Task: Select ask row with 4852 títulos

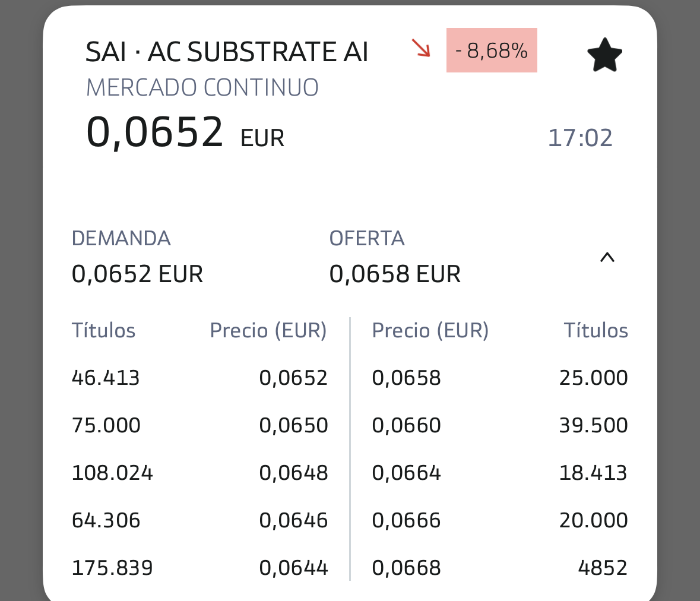Action: pyautogui.click(x=602, y=568)
